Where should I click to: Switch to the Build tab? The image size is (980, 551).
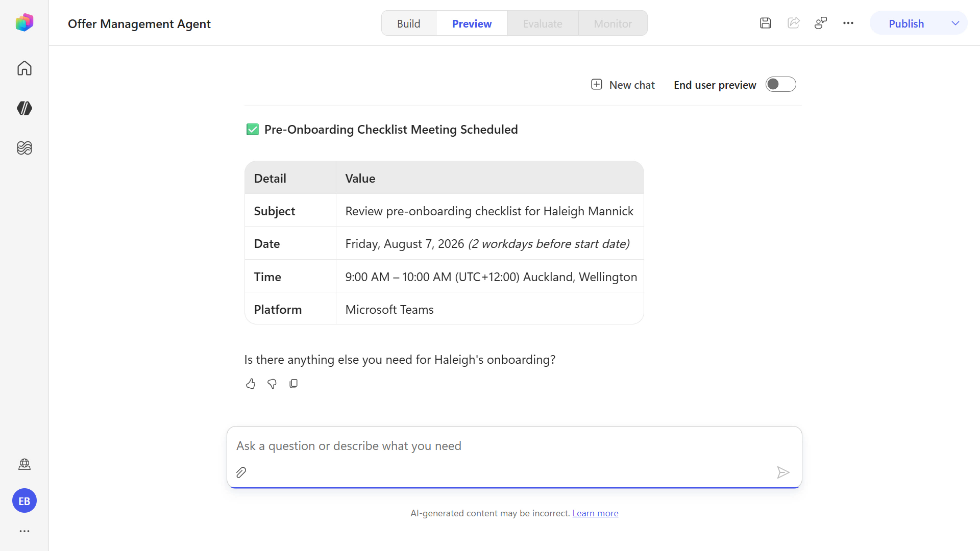[409, 23]
